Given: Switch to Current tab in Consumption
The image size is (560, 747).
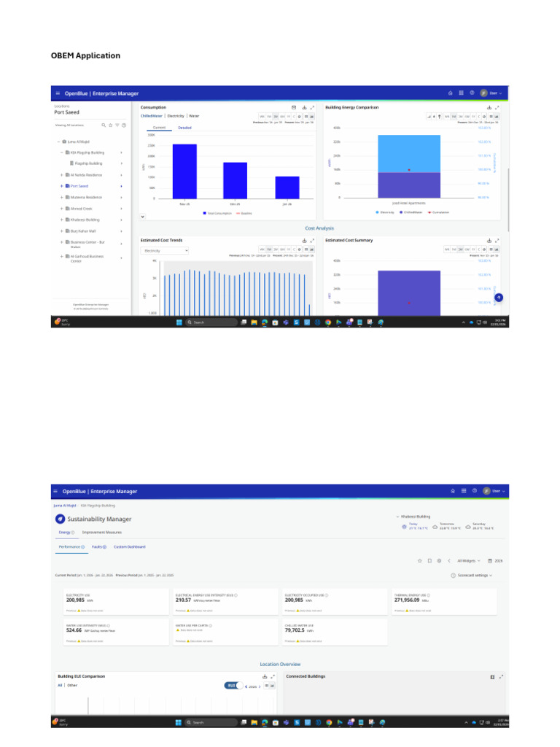Looking at the screenshot, I should [159, 128].
